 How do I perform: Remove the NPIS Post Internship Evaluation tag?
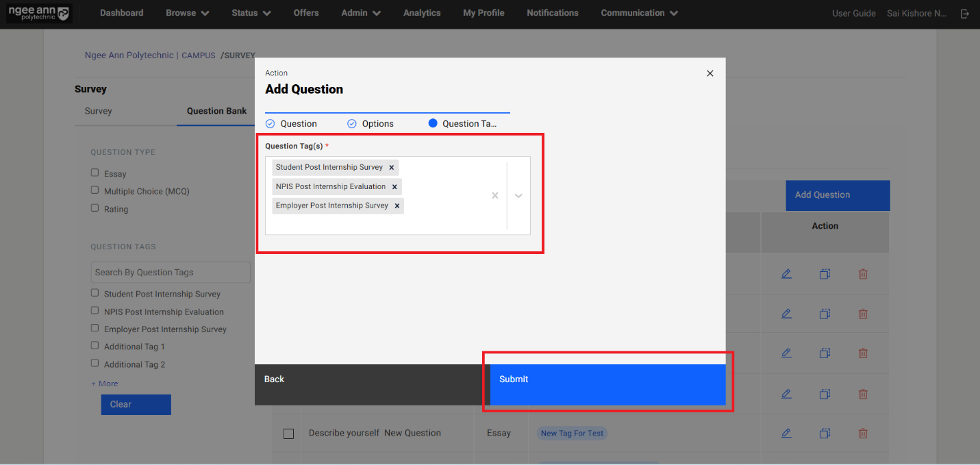pyautogui.click(x=394, y=187)
